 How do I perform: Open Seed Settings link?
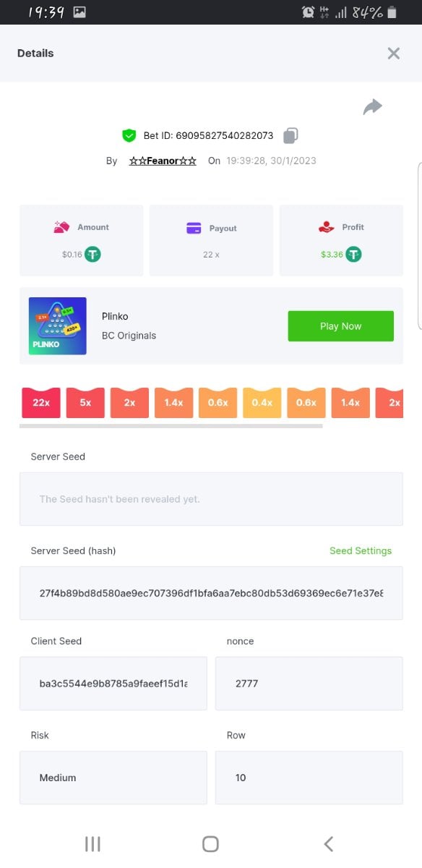click(x=361, y=550)
